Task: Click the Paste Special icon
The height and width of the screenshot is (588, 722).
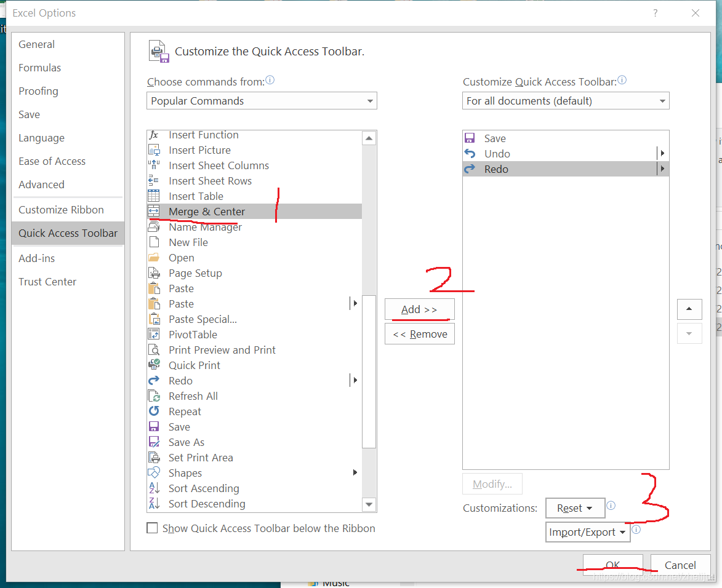Action: pos(154,319)
